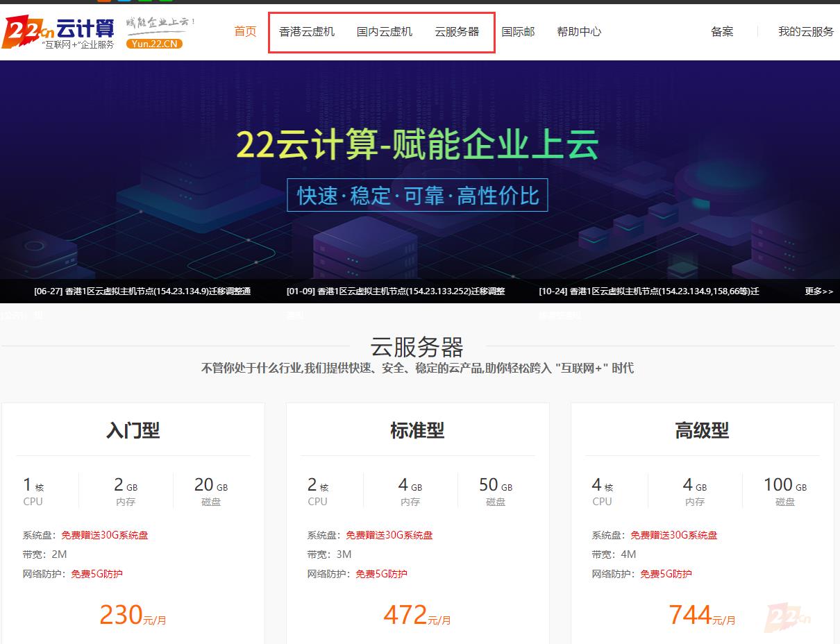This screenshot has height=644, width=840.
Task: Click 带宽: 3M in 标准型 card
Action: (x=330, y=554)
